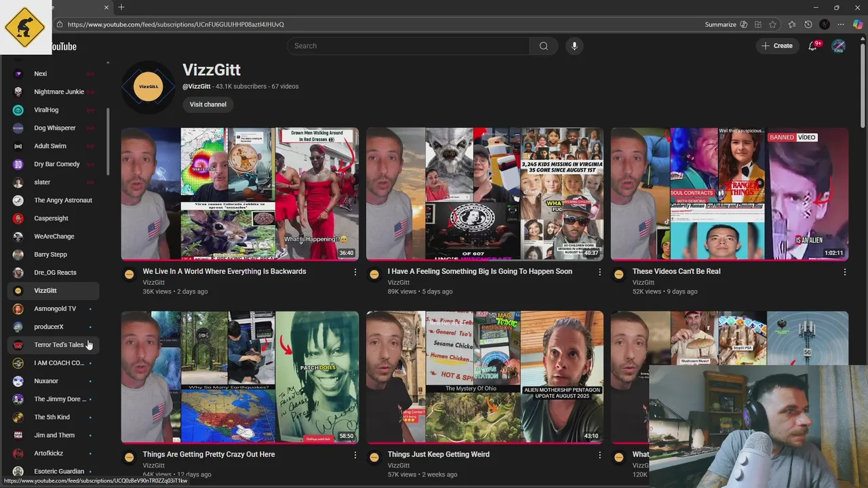Select VizzGitt entry in sidebar
868x488 pixels.
click(53, 291)
